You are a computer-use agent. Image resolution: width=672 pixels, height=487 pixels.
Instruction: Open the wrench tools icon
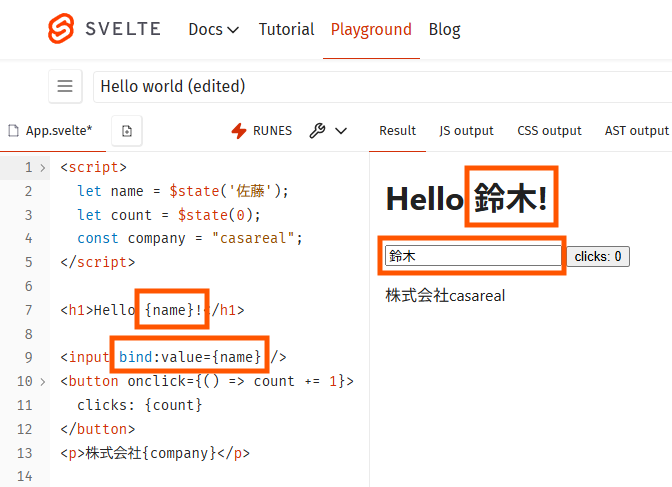pos(317,131)
